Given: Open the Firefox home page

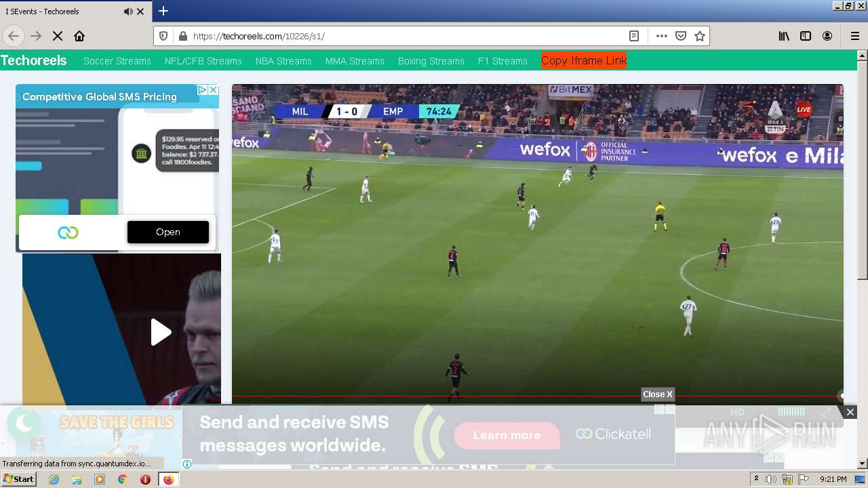Looking at the screenshot, I should click(x=79, y=36).
